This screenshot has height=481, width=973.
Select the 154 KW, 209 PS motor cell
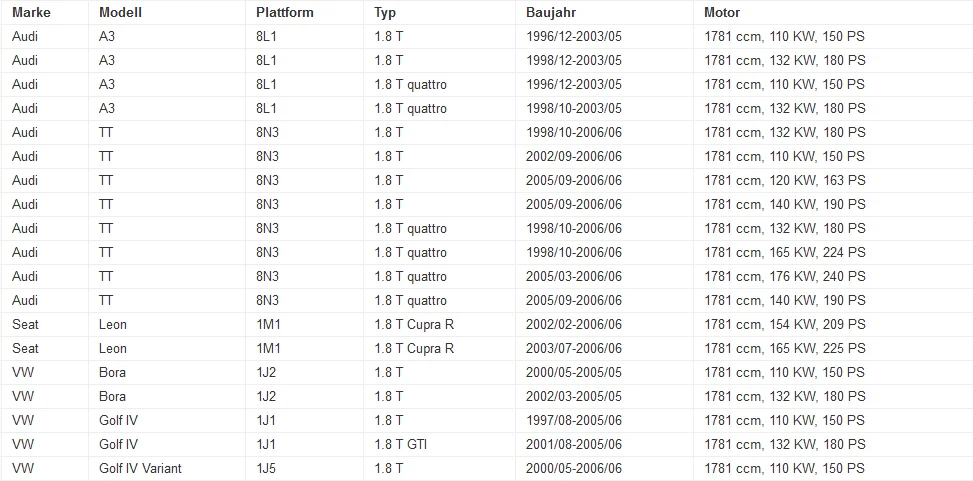pyautogui.click(x=784, y=325)
